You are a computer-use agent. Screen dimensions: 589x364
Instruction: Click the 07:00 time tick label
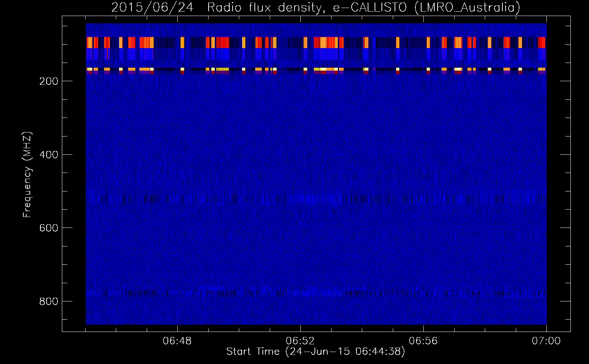(x=546, y=341)
